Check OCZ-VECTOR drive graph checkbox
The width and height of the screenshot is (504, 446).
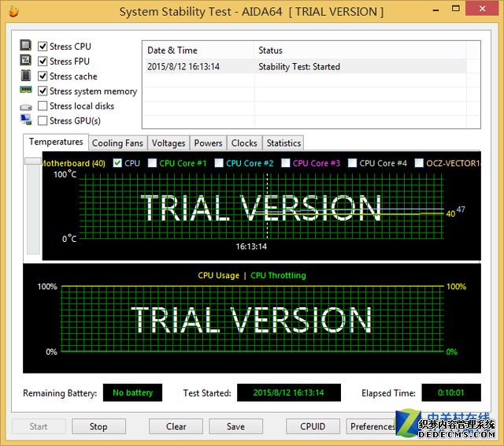pos(419,163)
